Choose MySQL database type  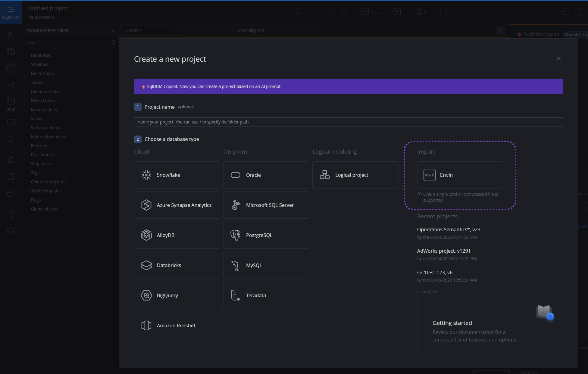(x=266, y=265)
